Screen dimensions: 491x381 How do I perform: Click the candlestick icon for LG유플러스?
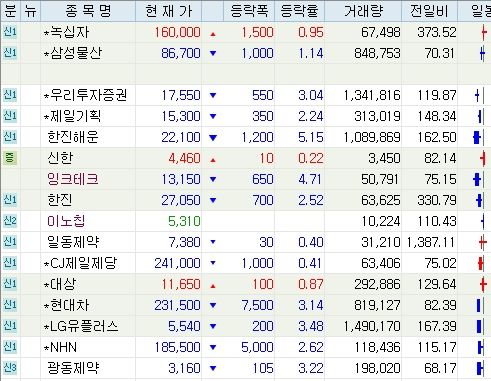pyautogui.click(x=479, y=326)
